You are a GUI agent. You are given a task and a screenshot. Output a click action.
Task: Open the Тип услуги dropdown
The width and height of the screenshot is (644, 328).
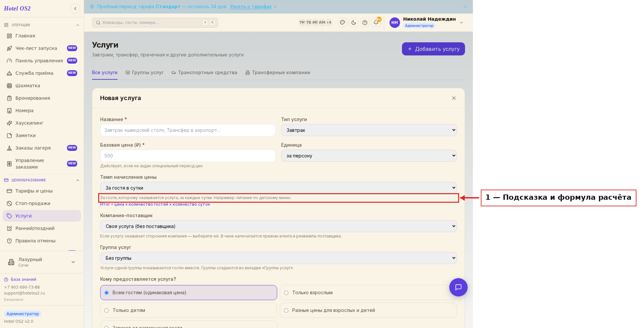coord(369,130)
